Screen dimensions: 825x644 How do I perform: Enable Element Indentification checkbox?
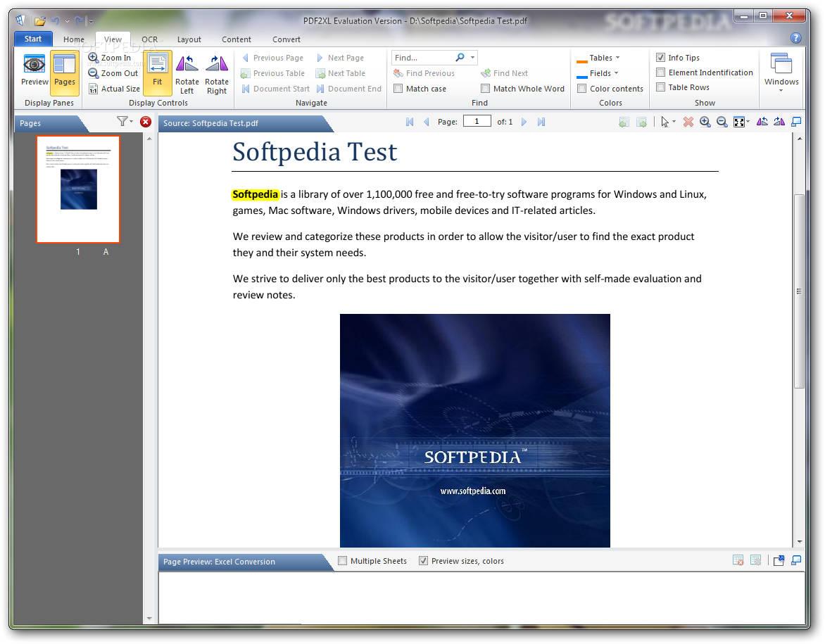pos(661,72)
